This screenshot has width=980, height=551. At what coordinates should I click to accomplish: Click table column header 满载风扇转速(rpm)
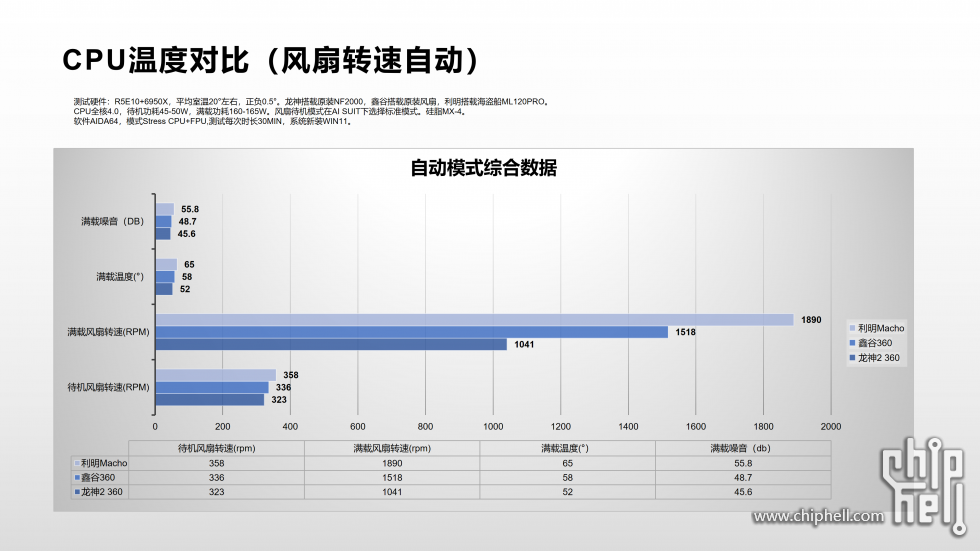click(392, 448)
